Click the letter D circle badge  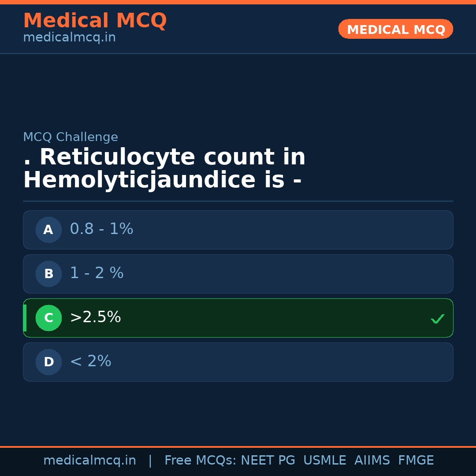(48, 362)
